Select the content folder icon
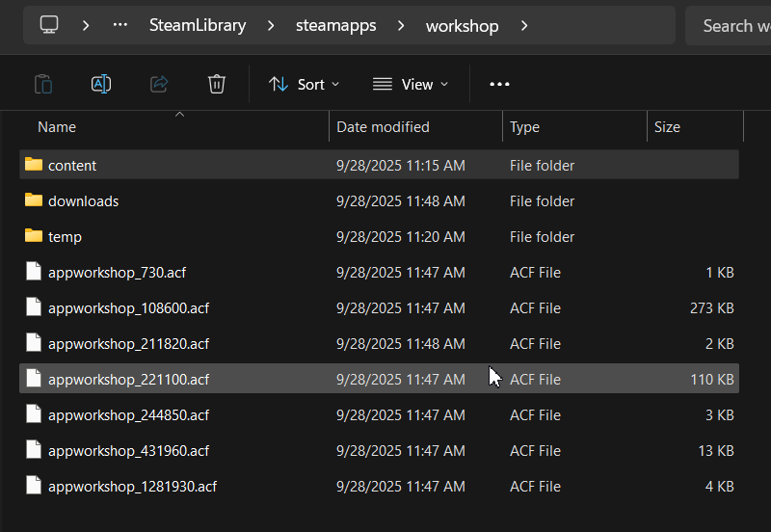 click(x=34, y=165)
